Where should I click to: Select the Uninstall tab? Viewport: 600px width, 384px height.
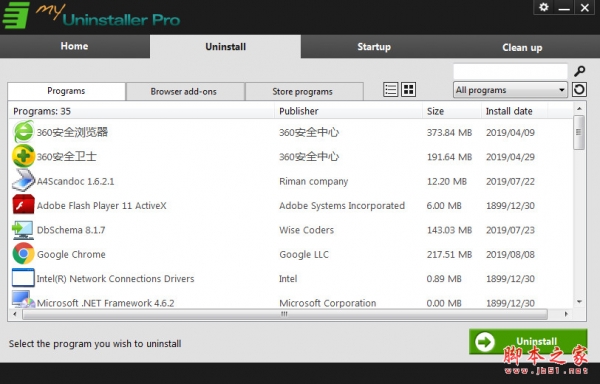click(x=225, y=47)
